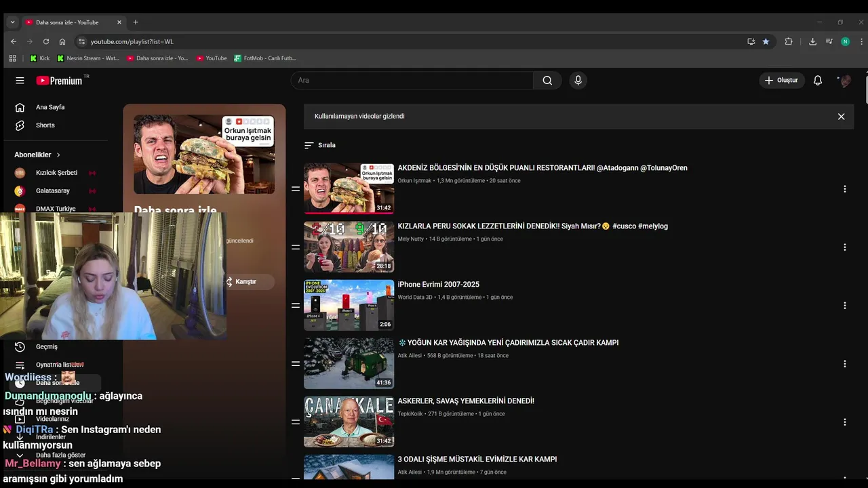Bookmark page with star icon

[x=766, y=41]
